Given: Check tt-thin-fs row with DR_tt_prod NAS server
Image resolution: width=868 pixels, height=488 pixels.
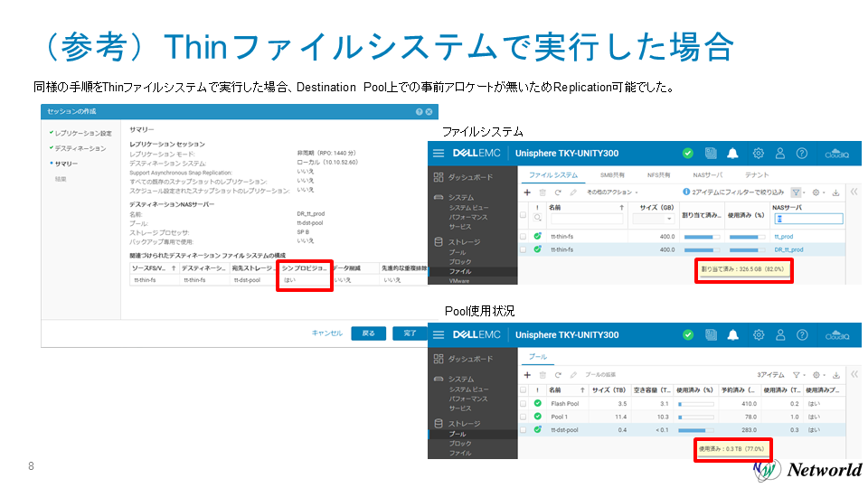Looking at the screenshot, I should (524, 249).
